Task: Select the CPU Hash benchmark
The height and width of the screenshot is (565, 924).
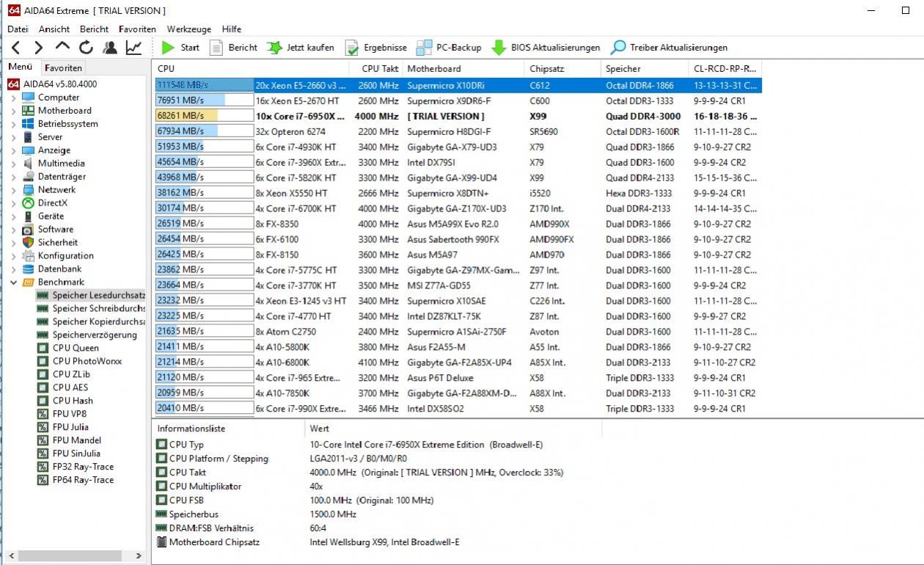Action: tap(73, 401)
